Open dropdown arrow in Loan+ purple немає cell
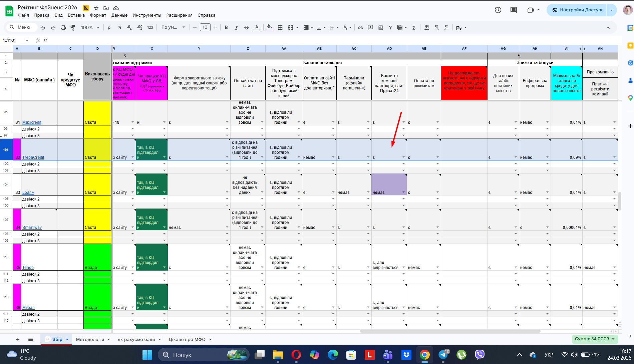This screenshot has height=364, width=634. coord(403,193)
